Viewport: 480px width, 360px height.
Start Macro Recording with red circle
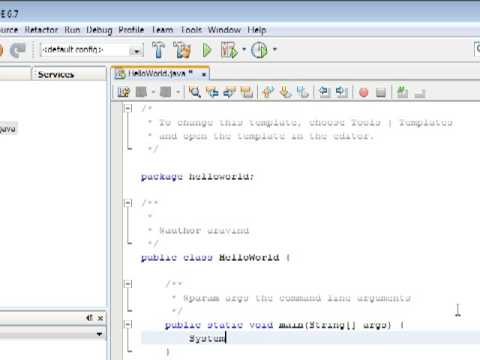[364, 92]
